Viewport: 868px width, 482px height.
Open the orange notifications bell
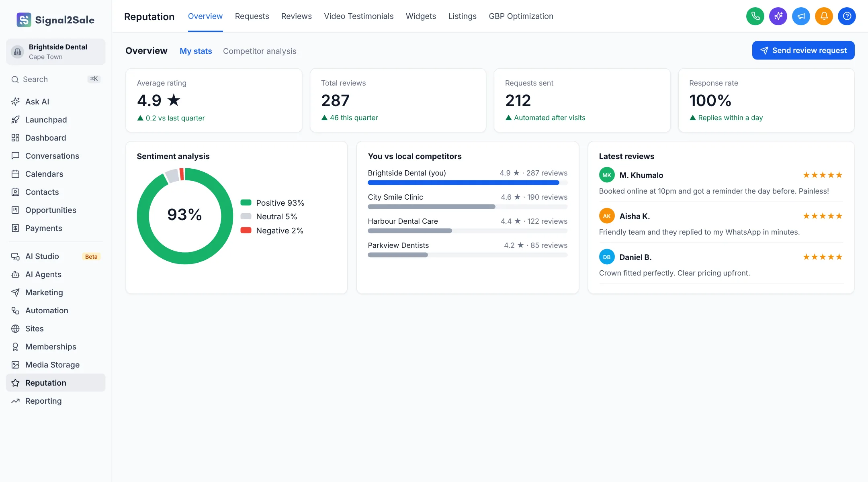click(824, 16)
